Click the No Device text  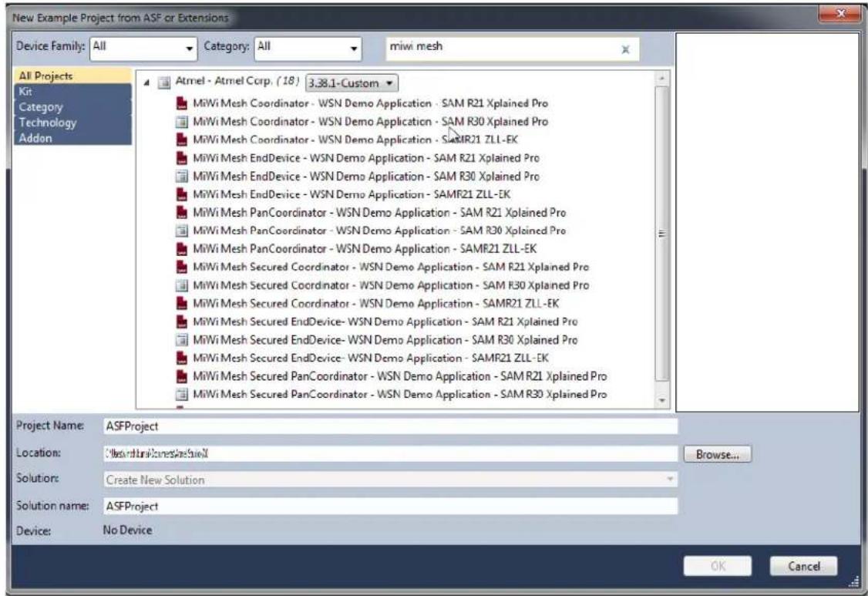click(x=127, y=530)
